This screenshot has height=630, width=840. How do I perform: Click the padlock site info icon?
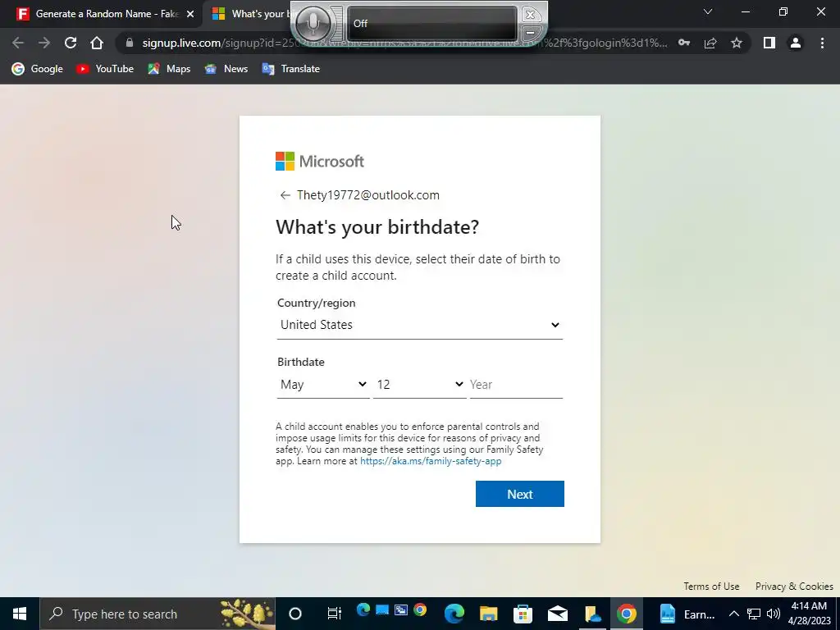click(129, 43)
